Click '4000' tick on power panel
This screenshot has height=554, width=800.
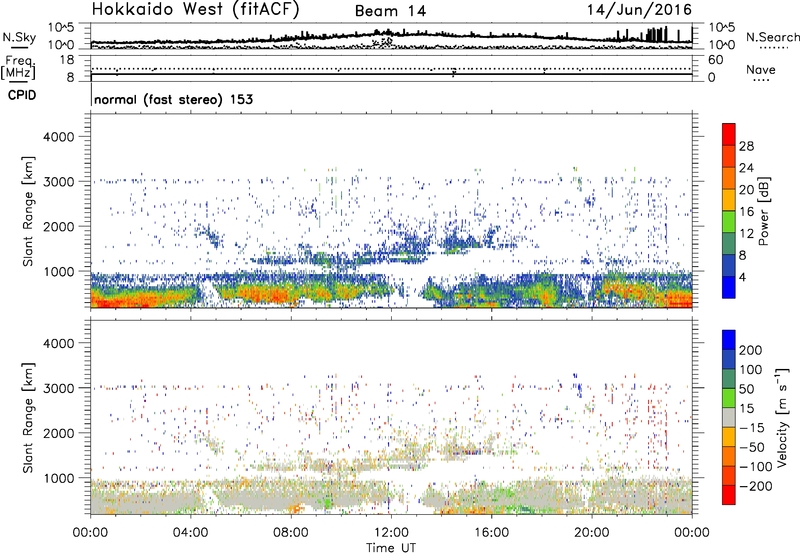pos(58,137)
